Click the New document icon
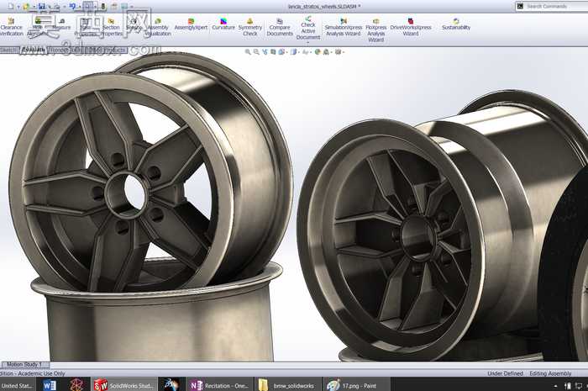The width and height of the screenshot is (588, 391). tap(10, 7)
